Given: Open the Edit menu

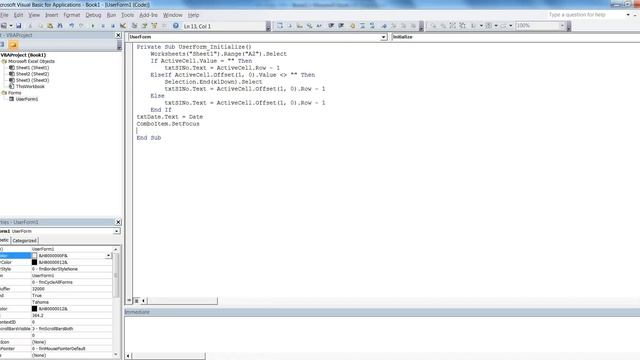Looking at the screenshot, I should [x=18, y=15].
